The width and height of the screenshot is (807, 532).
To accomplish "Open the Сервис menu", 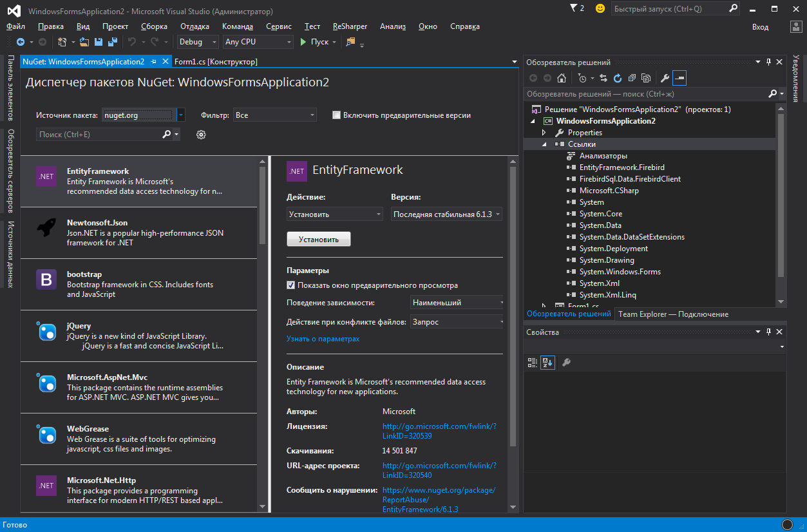I will [278, 26].
